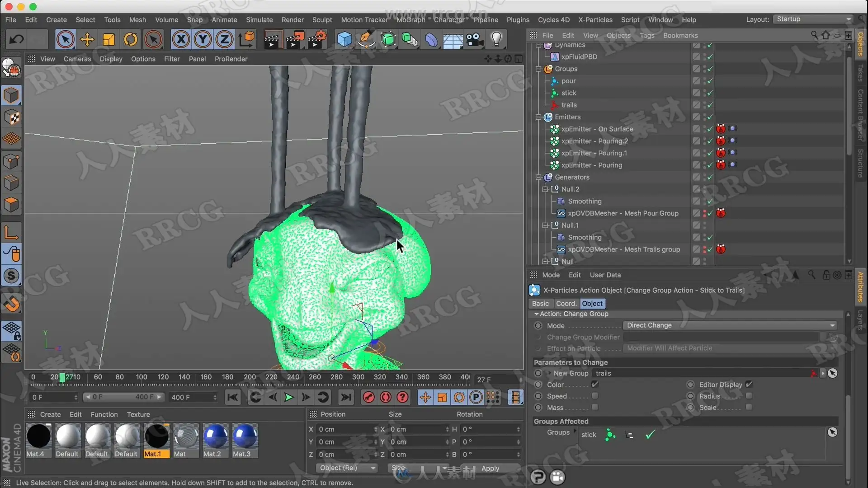Viewport: 868px width, 488px height.
Task: Select the Rotate tool icon
Action: [x=131, y=40]
